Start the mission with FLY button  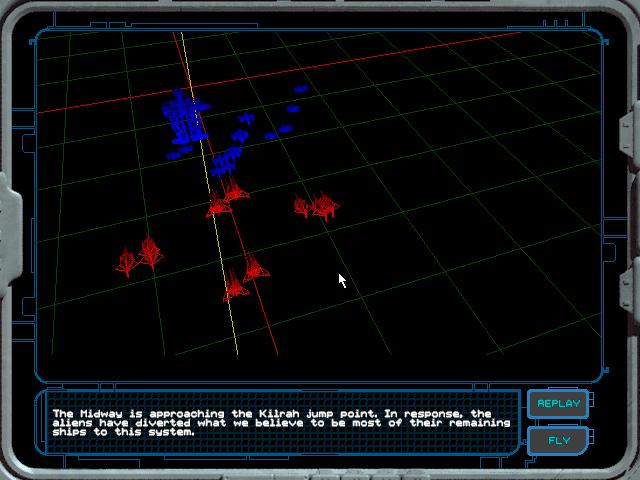point(558,440)
